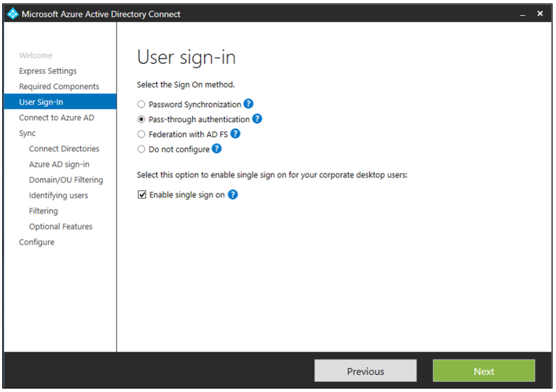The image size is (556, 392).
Task: Click the green Next button
Action: [x=484, y=371]
